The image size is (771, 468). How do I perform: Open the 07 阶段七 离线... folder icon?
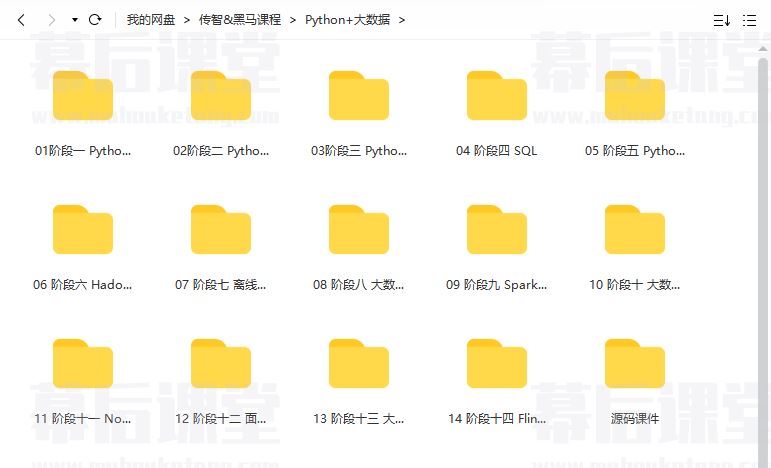221,230
